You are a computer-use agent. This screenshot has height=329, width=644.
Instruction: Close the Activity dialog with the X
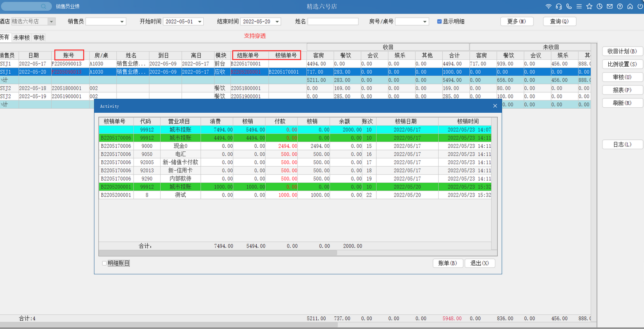(x=495, y=106)
